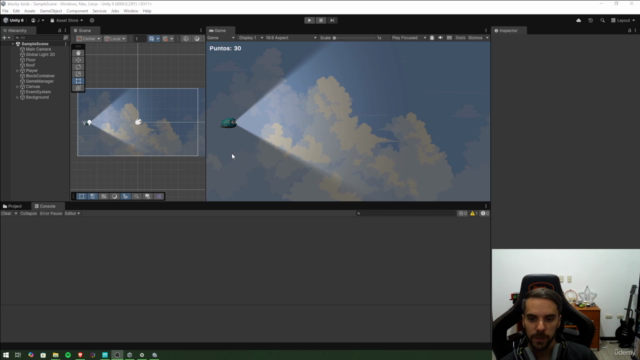The width and height of the screenshot is (640, 360).
Task: Open the Console Editor dropdown
Action: pos(72,213)
